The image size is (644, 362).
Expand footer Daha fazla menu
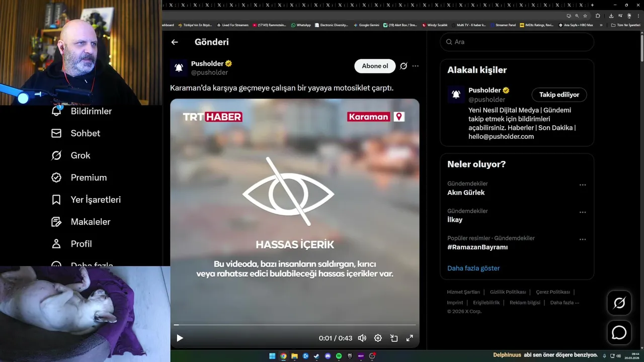565,303
